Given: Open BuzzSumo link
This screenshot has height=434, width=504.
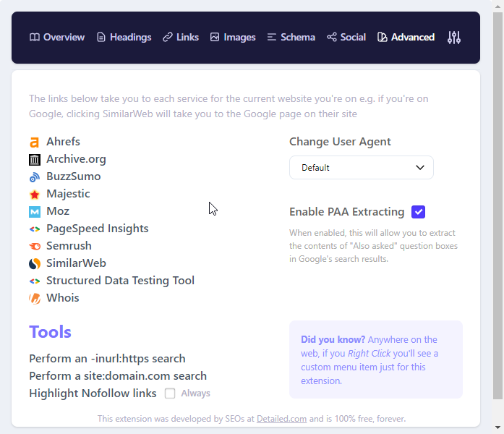Looking at the screenshot, I should point(73,176).
